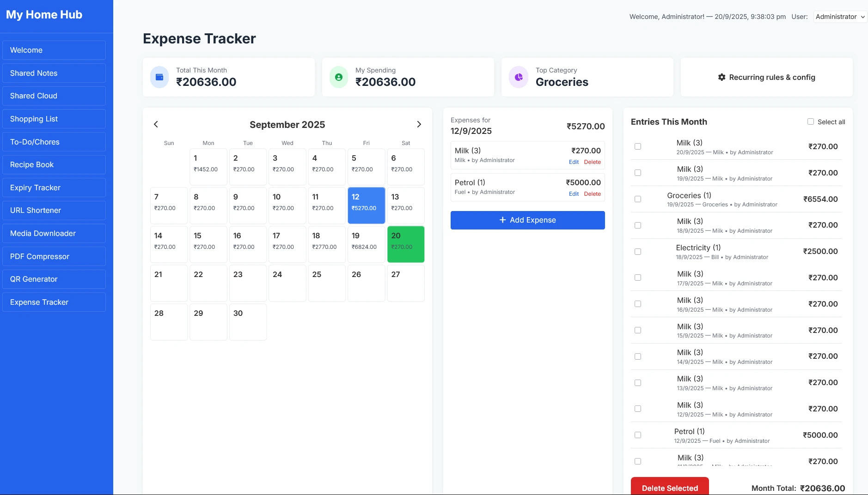Tick the Electricity (1) entry checkbox

pyautogui.click(x=638, y=252)
